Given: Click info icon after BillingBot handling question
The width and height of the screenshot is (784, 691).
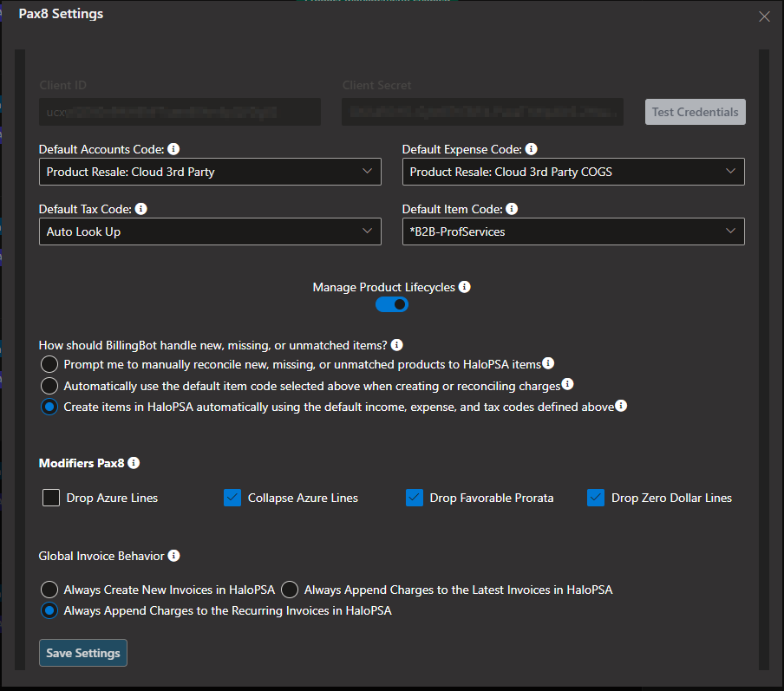Looking at the screenshot, I should [397, 345].
